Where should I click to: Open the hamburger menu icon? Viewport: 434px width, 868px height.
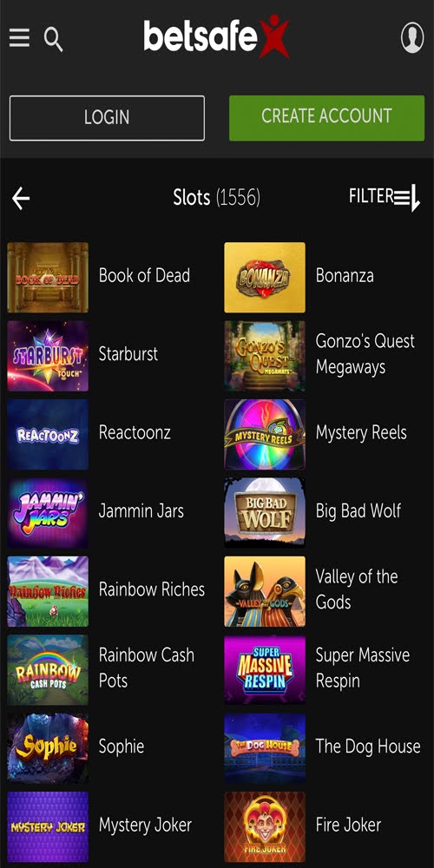pyautogui.click(x=19, y=38)
